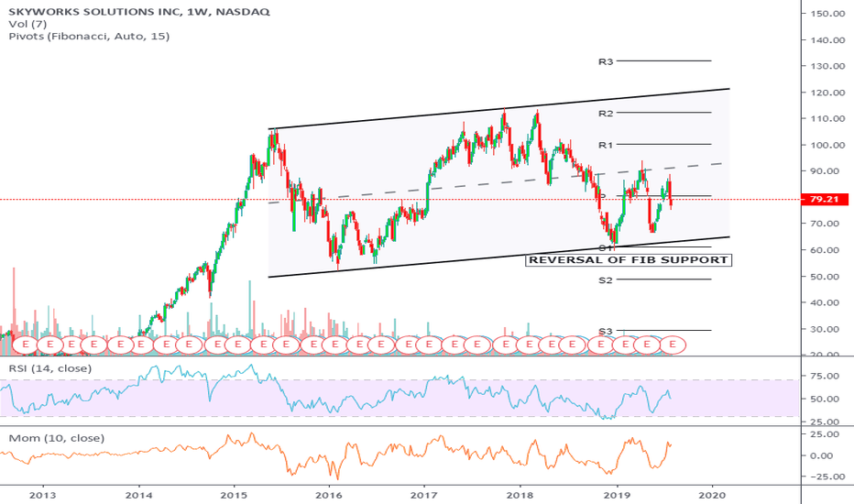Click the 130.00 price axis label

tap(827, 66)
